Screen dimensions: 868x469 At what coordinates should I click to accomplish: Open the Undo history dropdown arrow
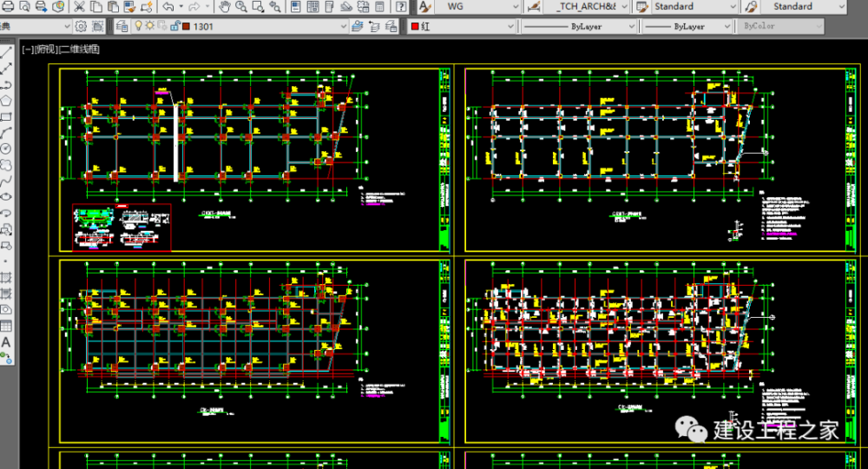tap(181, 7)
